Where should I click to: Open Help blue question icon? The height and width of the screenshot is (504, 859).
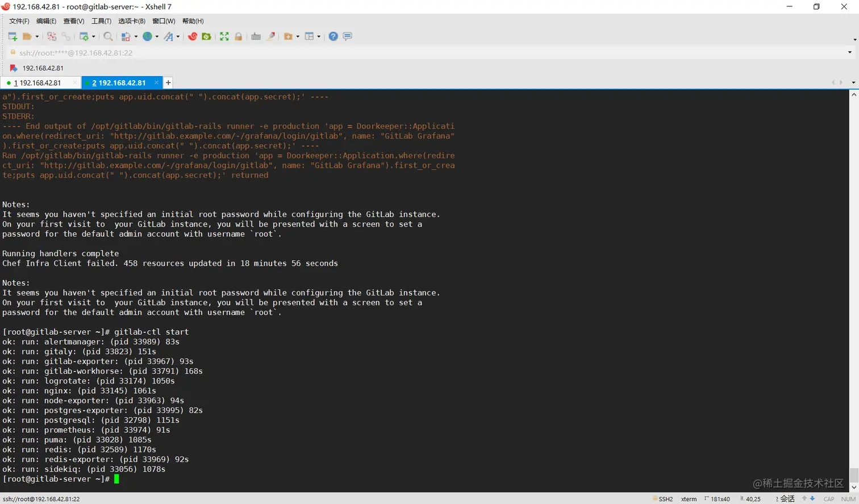333,36
